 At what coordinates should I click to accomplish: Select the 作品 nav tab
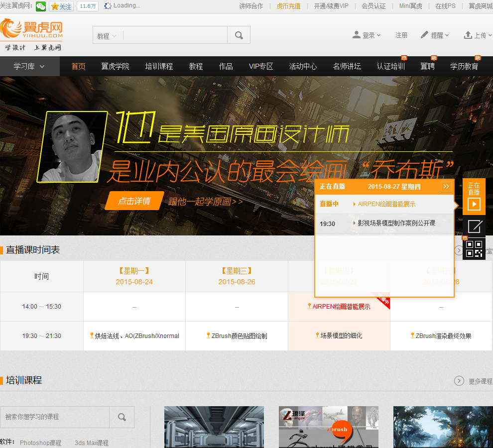coord(226,66)
